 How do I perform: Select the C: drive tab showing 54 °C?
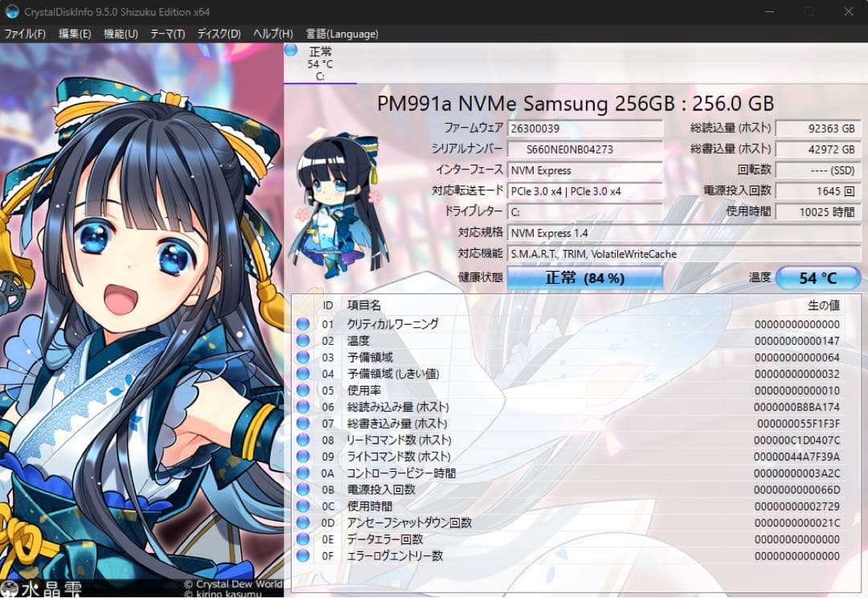[x=320, y=63]
